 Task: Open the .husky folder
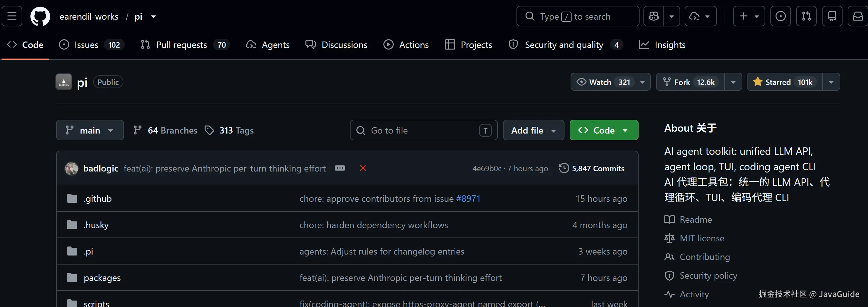tap(96, 225)
